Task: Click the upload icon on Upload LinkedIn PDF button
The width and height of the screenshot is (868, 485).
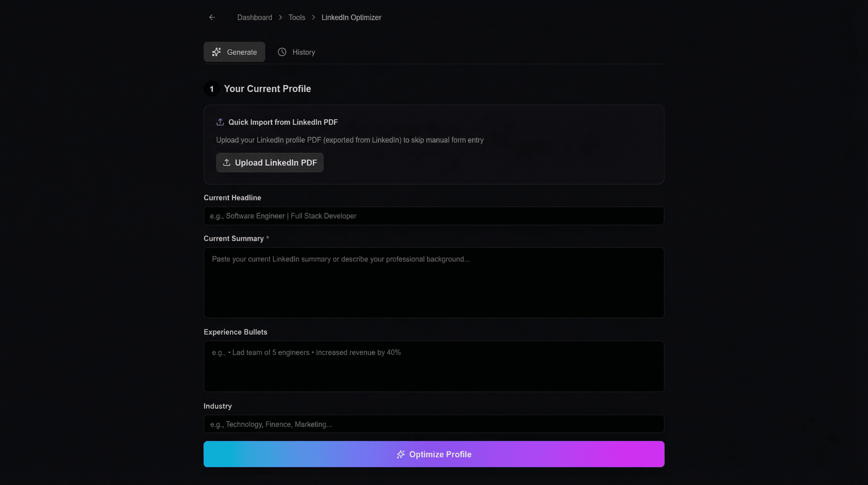Action: click(227, 162)
